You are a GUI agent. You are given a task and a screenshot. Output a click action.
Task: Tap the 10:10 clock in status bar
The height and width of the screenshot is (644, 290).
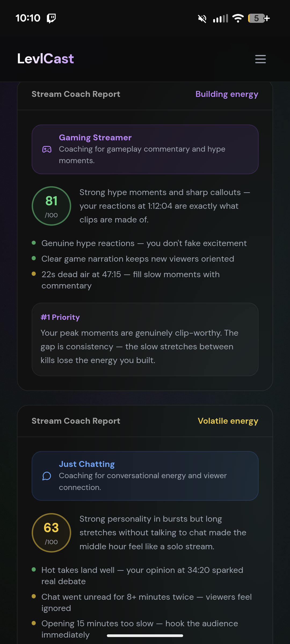[x=28, y=18]
